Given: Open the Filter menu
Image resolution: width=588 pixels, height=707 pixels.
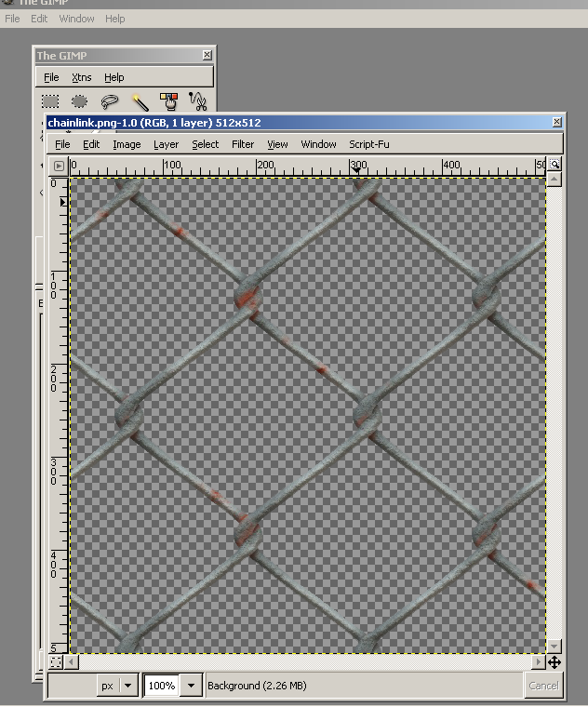Looking at the screenshot, I should (x=243, y=144).
